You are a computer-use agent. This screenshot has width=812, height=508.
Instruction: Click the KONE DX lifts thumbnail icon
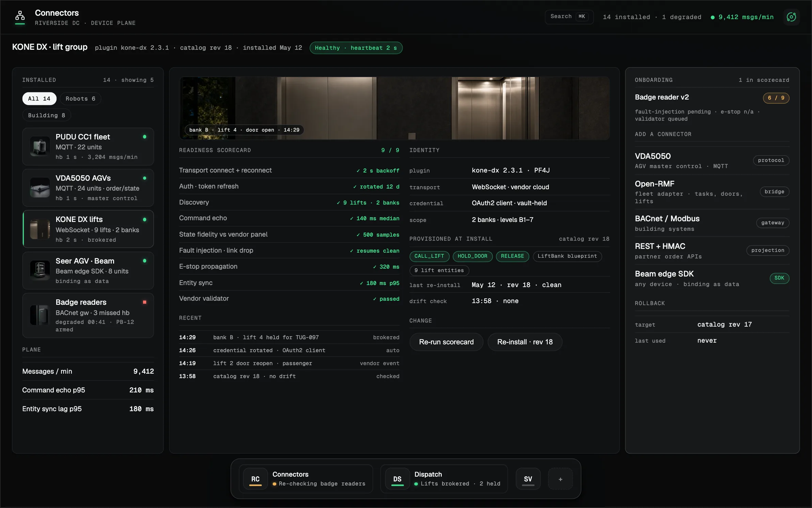[x=40, y=229]
